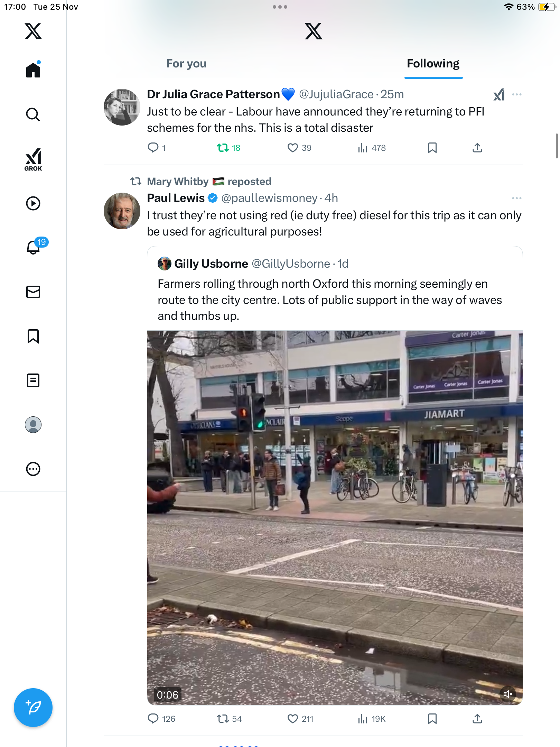
Task: Like Dr Julia Grace Patterson's post
Action: (292, 148)
